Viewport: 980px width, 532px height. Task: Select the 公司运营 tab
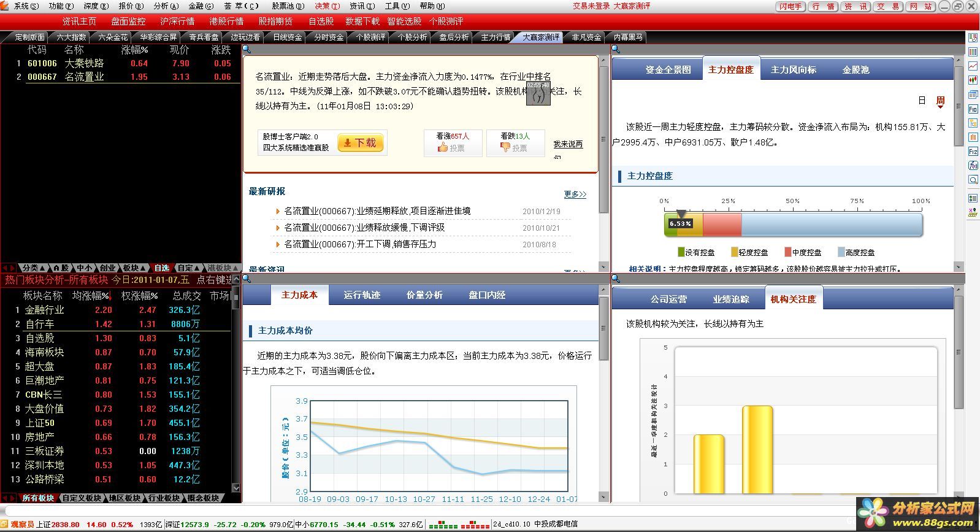coord(668,299)
